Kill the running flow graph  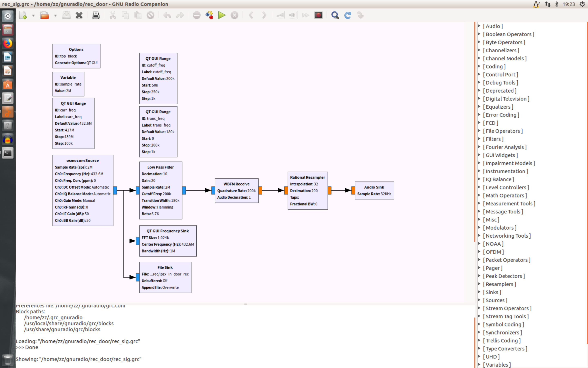234,15
